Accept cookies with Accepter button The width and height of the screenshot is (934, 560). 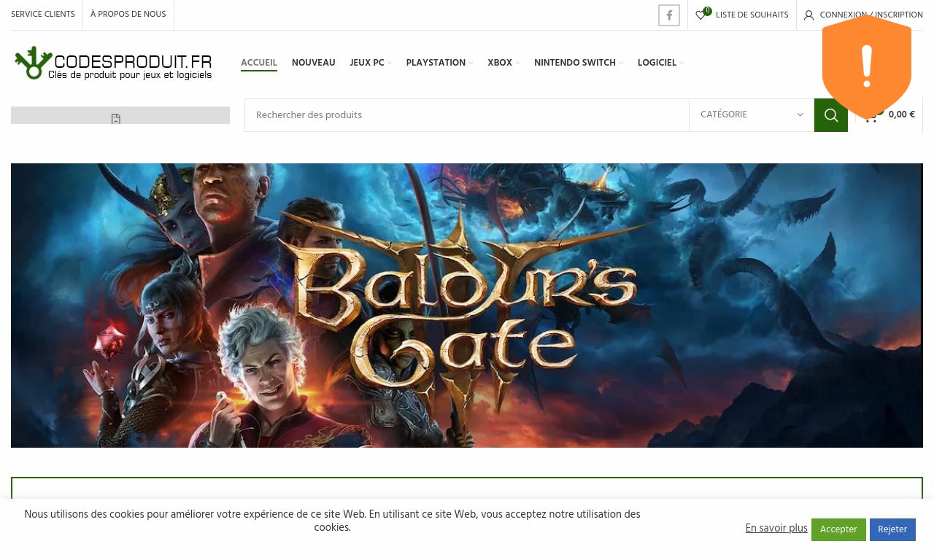[x=838, y=529]
